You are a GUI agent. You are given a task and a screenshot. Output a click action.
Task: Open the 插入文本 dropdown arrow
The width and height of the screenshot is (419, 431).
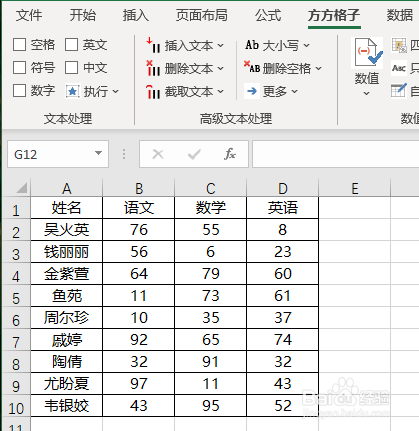(220, 45)
